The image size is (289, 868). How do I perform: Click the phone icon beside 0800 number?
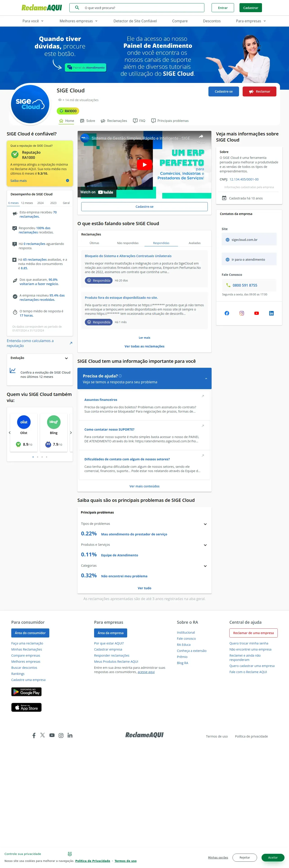click(228, 285)
